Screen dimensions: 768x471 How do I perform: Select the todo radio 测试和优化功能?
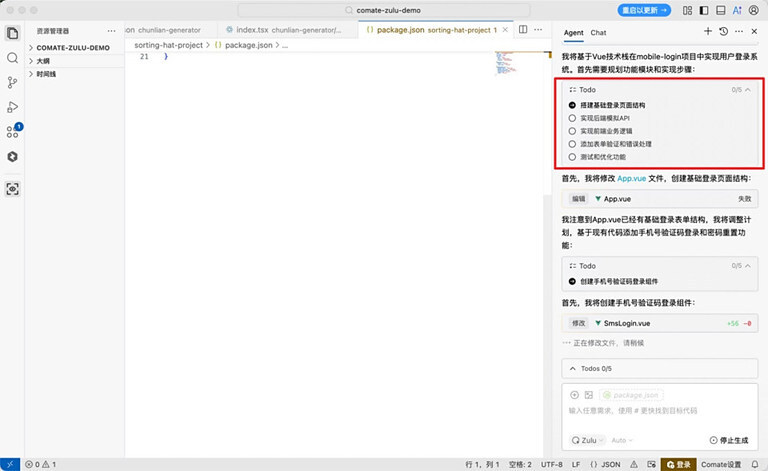pyautogui.click(x=572, y=157)
